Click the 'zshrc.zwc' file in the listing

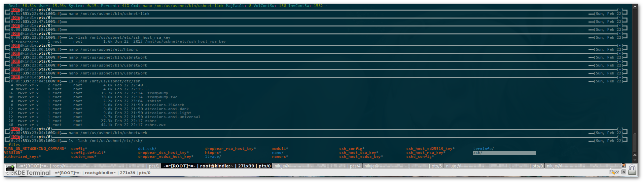[x=155, y=125]
